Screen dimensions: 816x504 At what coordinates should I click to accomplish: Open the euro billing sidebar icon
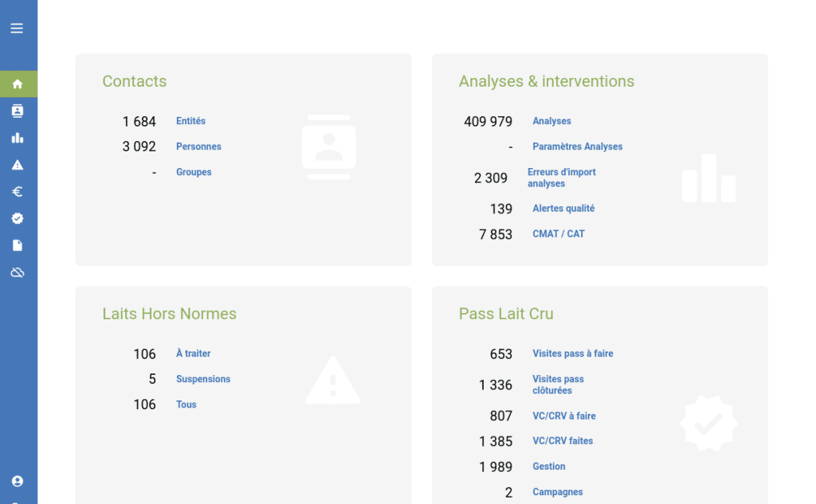18,192
